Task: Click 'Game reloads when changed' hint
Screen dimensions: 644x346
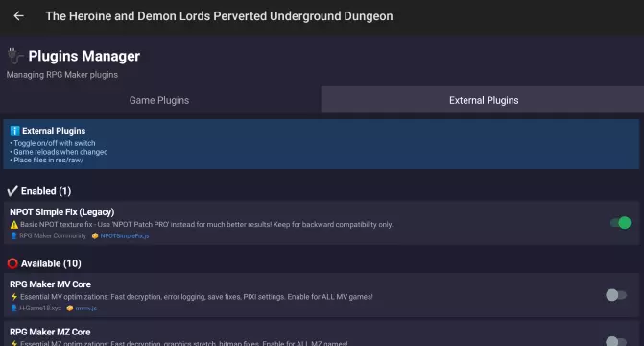Action: pos(60,152)
